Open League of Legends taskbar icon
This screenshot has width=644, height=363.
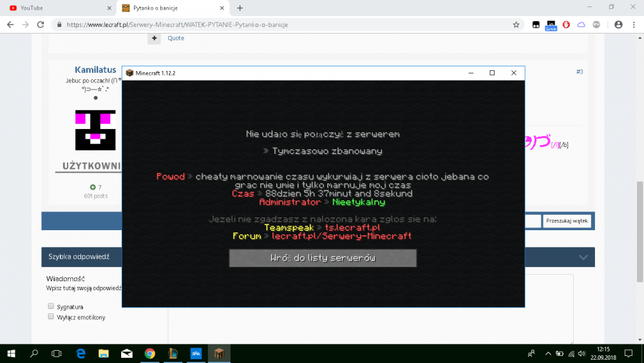[173, 353]
